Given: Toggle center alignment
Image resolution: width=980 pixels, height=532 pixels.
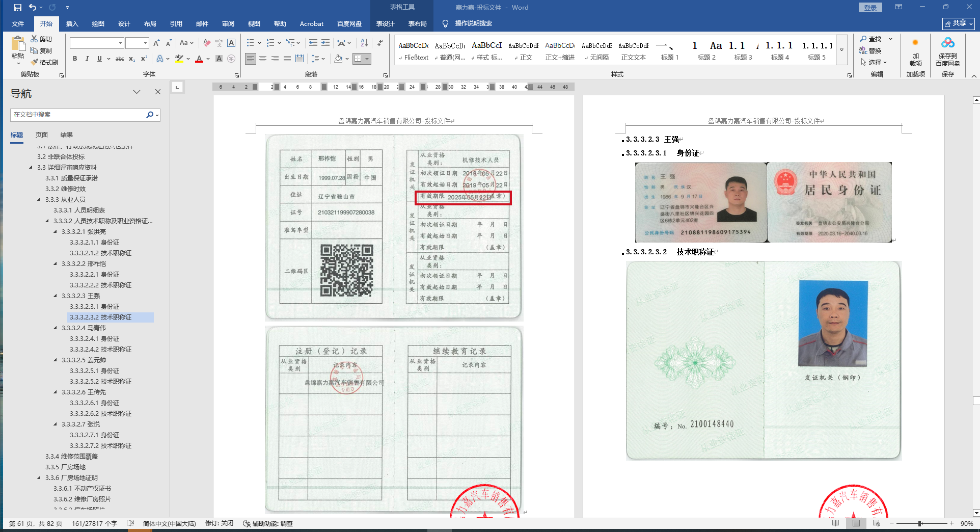Looking at the screenshot, I should point(263,59).
